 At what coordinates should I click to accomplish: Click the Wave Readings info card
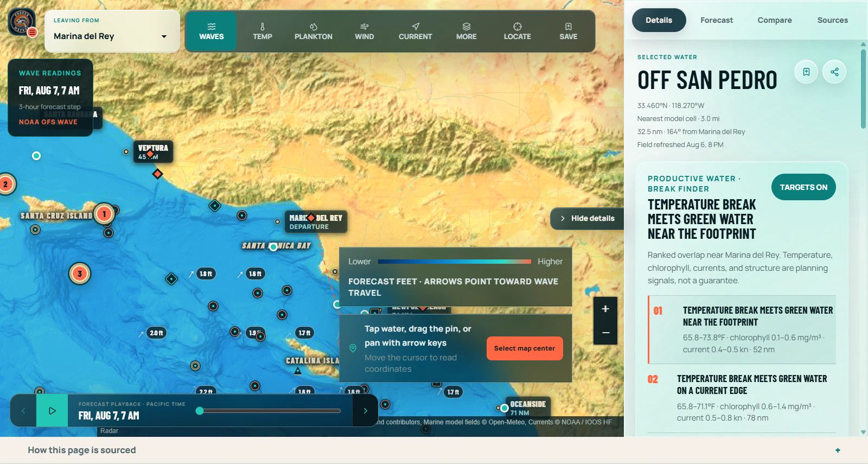(50, 98)
